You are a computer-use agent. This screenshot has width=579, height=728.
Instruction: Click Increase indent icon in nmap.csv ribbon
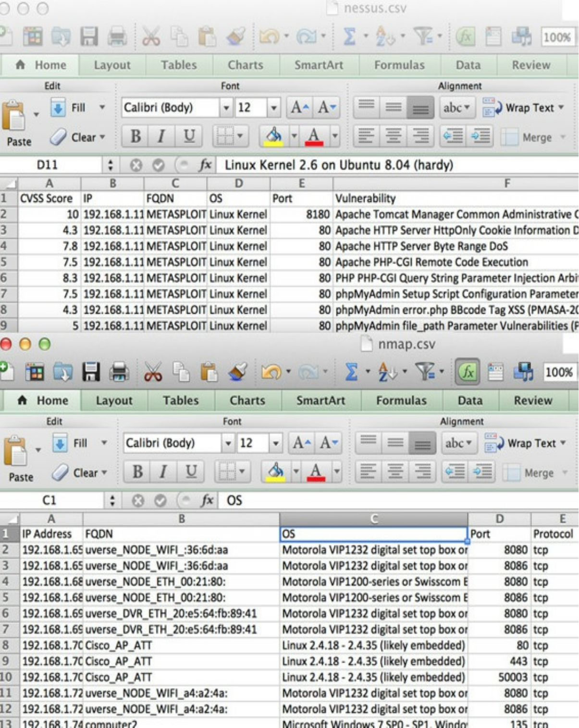481,472
